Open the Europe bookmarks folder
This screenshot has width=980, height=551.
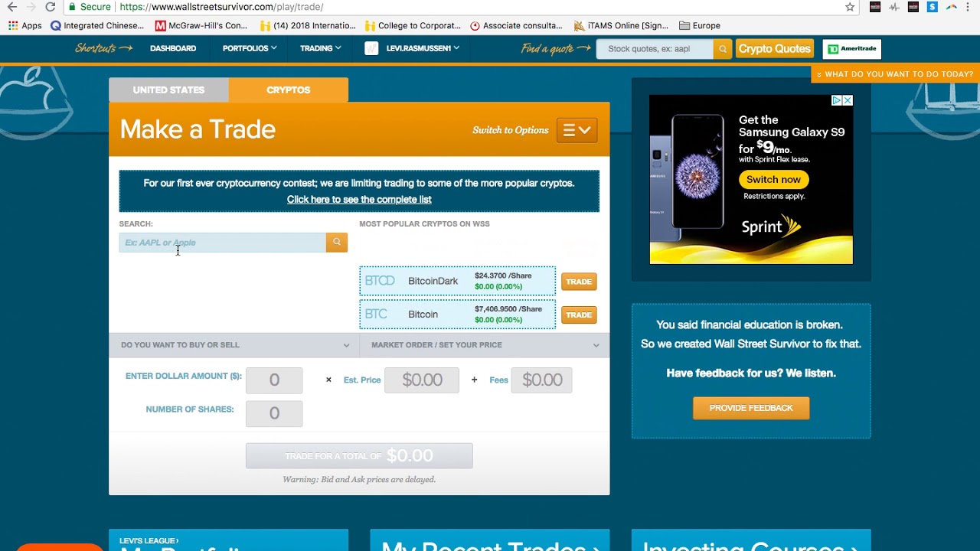click(x=700, y=25)
